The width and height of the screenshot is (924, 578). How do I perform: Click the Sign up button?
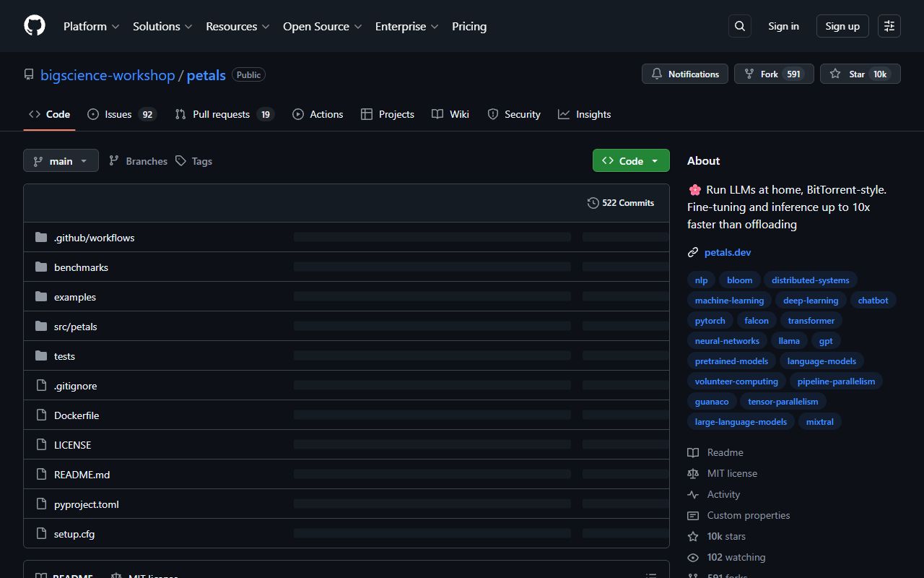[842, 26]
